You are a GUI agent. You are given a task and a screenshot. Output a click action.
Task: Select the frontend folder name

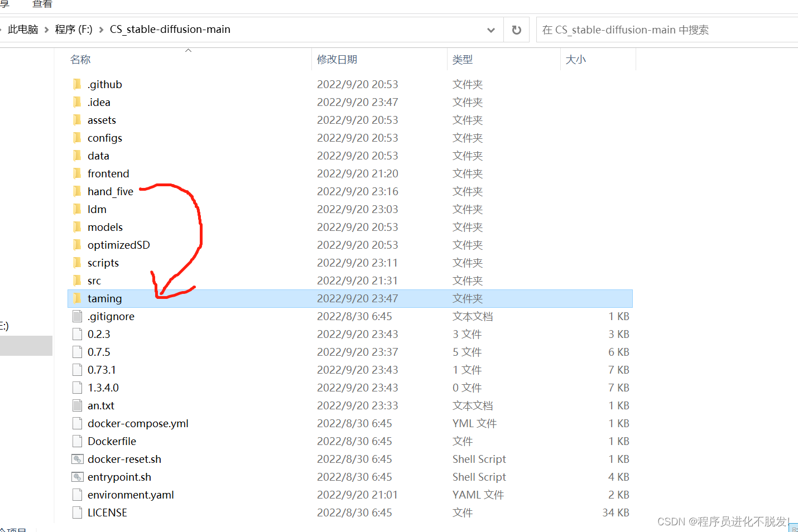pos(108,173)
